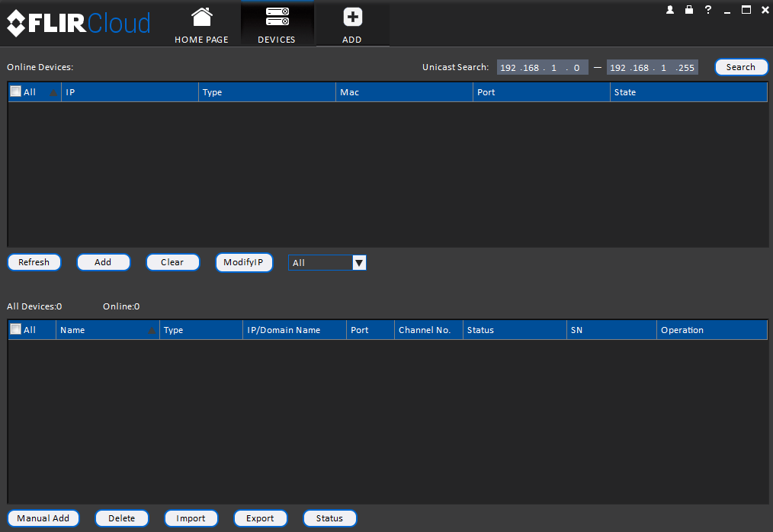Expand the All device filter dropdown

tap(359, 263)
